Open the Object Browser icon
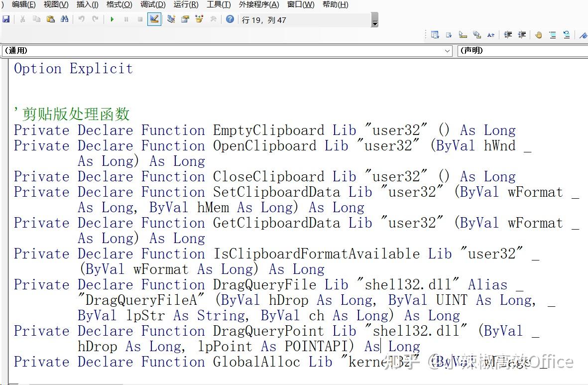The image size is (588, 385). (199, 20)
